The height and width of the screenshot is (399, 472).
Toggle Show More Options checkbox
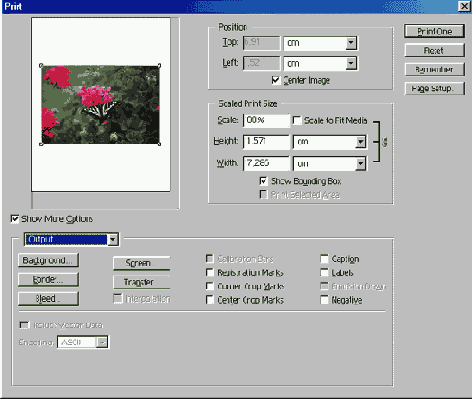click(x=15, y=219)
